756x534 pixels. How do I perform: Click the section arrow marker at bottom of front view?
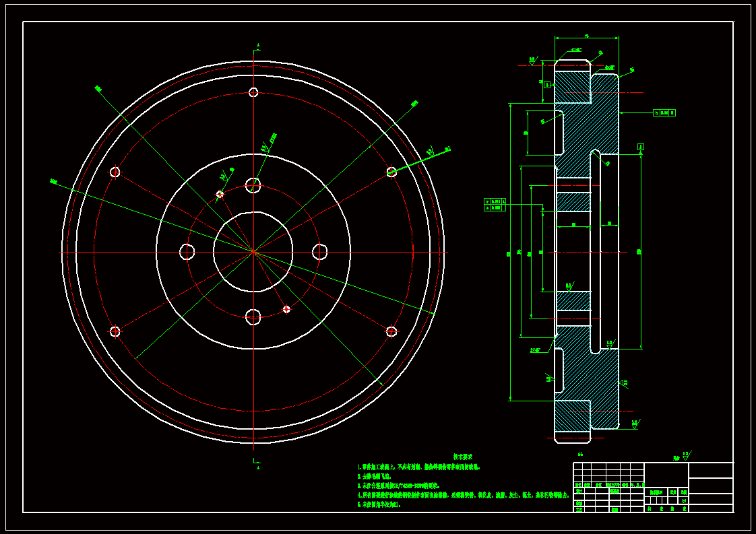point(256,462)
